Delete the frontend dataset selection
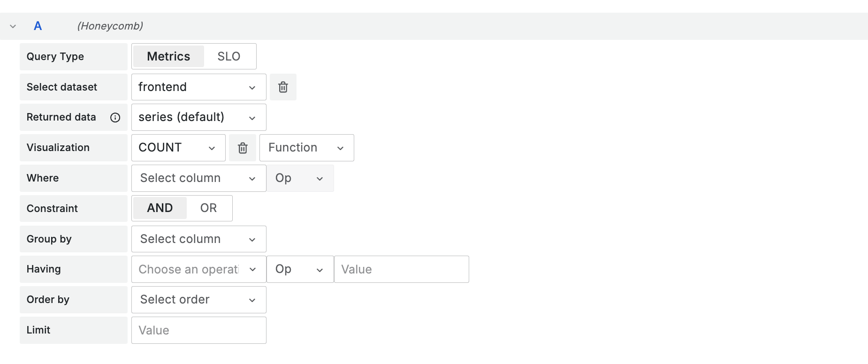 click(x=283, y=87)
